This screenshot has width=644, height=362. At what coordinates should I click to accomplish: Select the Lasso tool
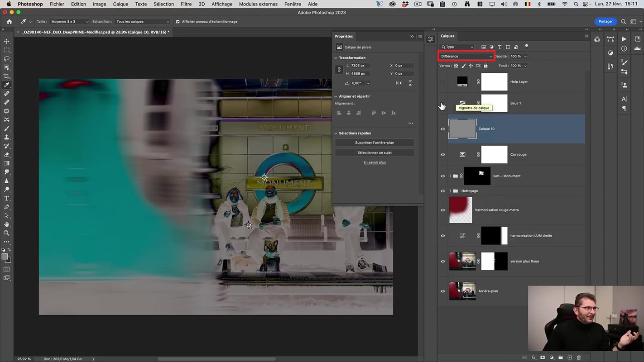(x=7, y=59)
